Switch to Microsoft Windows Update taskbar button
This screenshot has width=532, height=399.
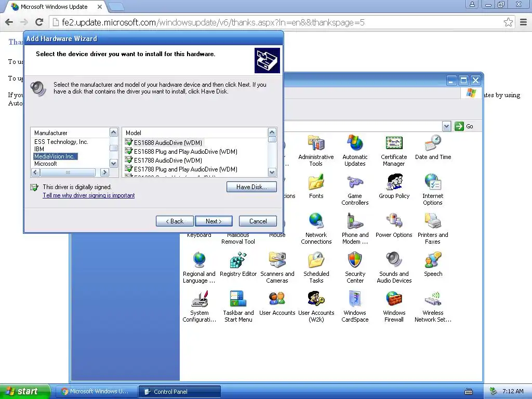point(96,392)
